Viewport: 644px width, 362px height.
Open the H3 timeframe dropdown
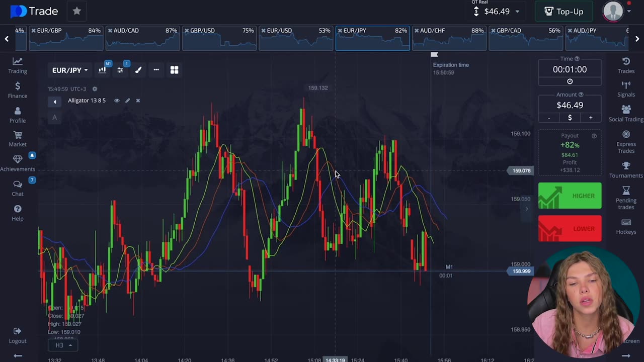[x=63, y=345]
